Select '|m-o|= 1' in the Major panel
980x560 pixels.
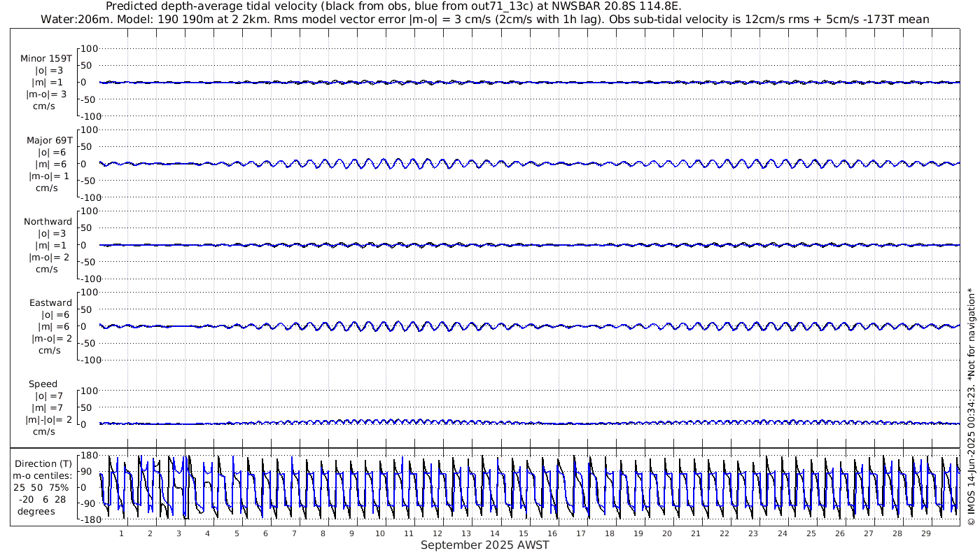tap(49, 176)
